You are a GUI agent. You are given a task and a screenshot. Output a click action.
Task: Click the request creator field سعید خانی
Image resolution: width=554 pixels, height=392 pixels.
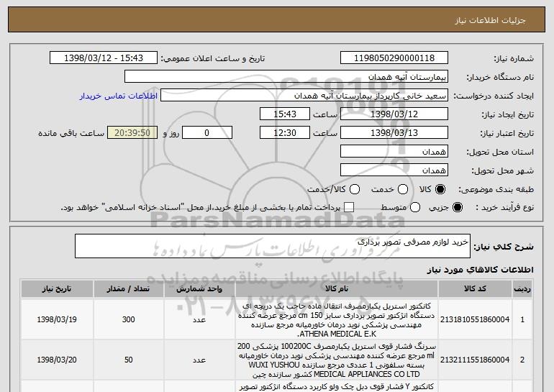pos(304,96)
